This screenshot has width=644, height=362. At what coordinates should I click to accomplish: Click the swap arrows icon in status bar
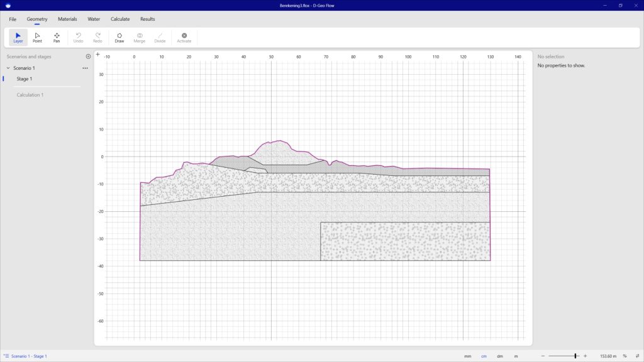click(x=637, y=356)
